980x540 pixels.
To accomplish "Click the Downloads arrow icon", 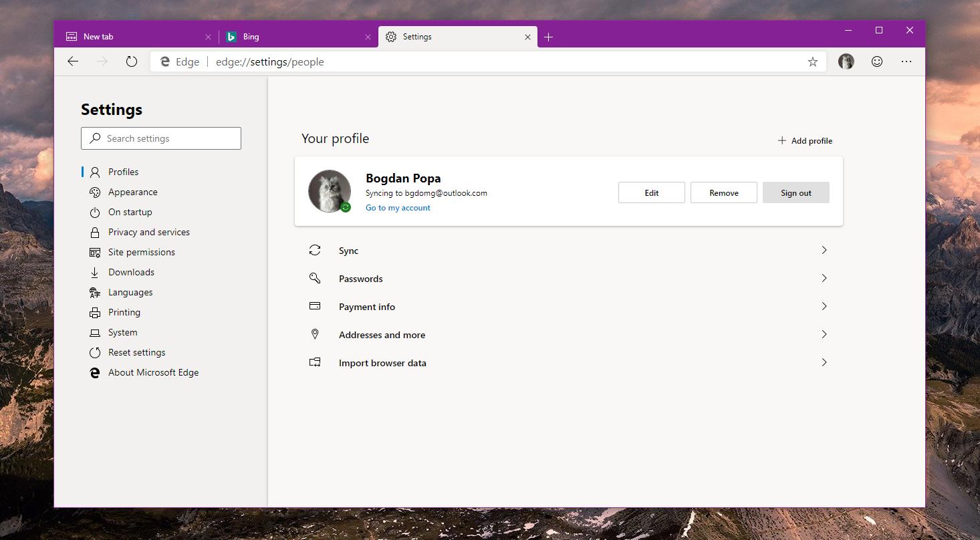I will click(95, 273).
